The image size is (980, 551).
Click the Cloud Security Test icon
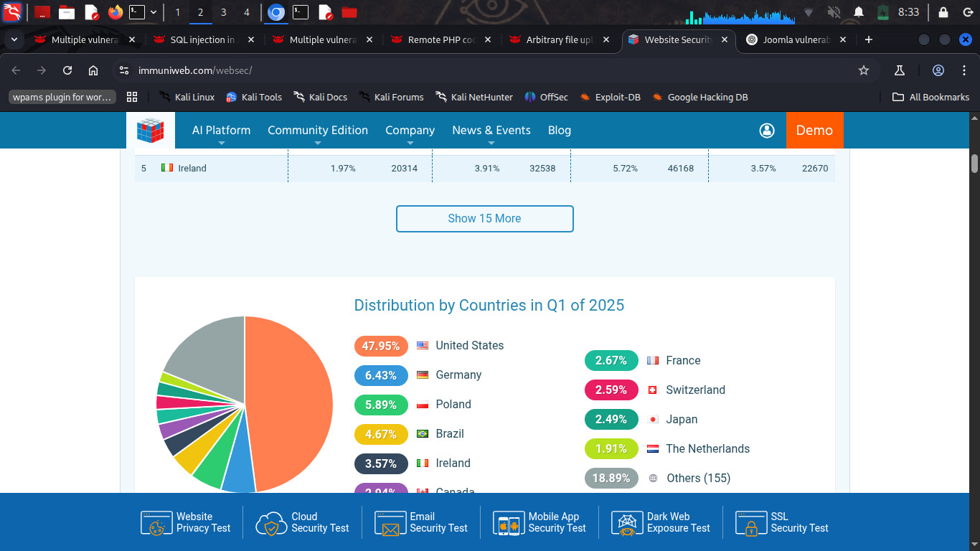(x=271, y=523)
